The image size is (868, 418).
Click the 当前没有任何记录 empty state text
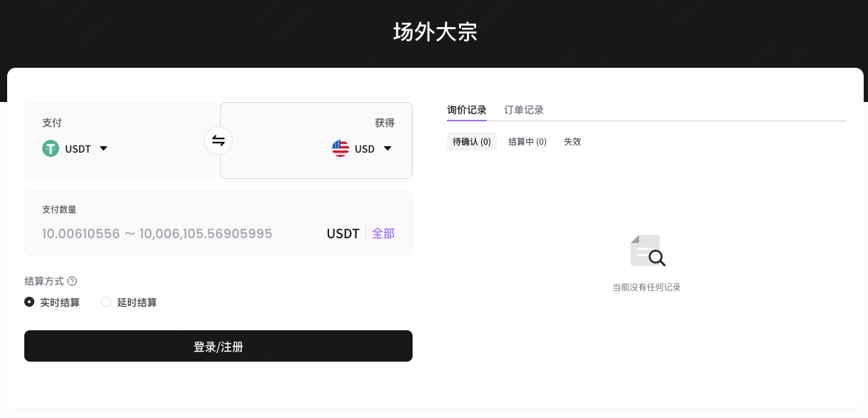click(x=647, y=287)
